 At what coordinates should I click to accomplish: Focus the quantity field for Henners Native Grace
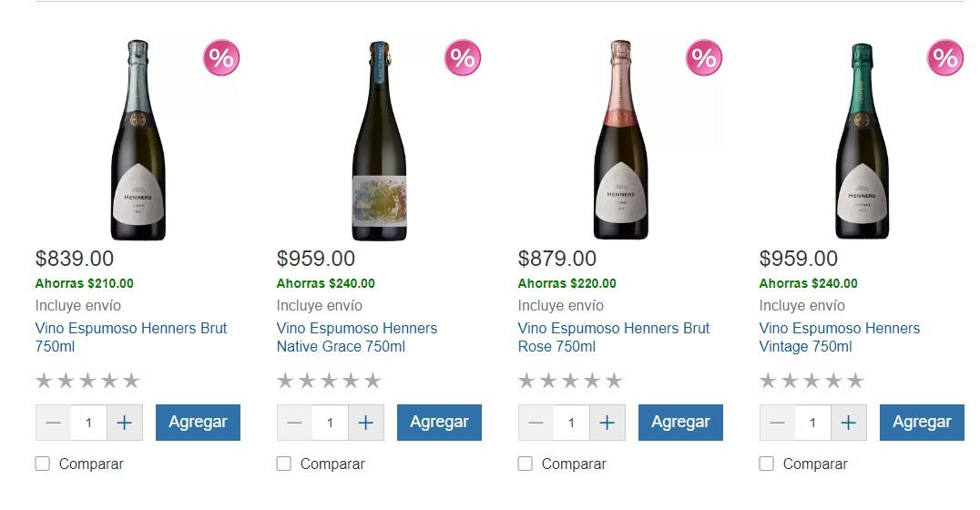(330, 423)
